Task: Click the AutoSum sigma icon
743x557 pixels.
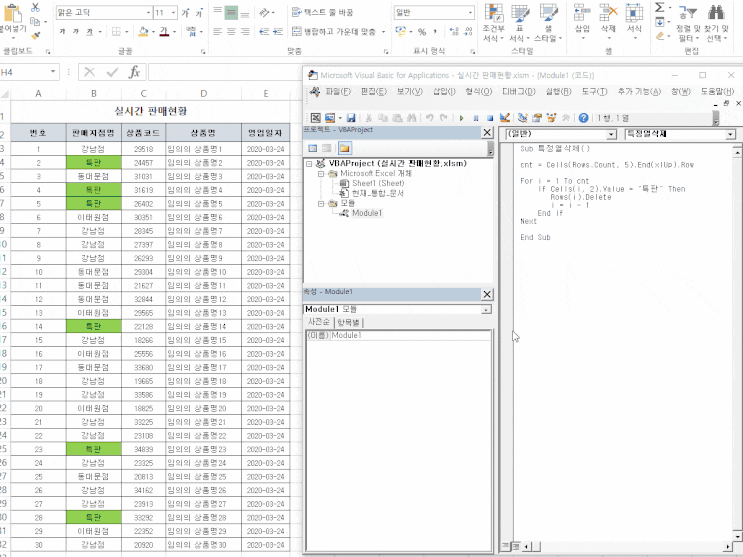Action: [x=660, y=7]
